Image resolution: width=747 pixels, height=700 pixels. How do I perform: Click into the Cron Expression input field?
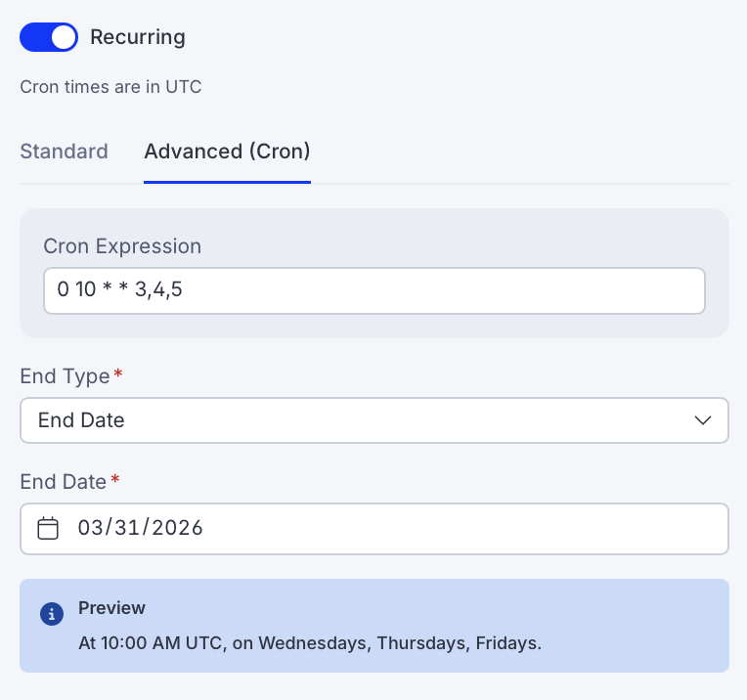click(x=373, y=291)
